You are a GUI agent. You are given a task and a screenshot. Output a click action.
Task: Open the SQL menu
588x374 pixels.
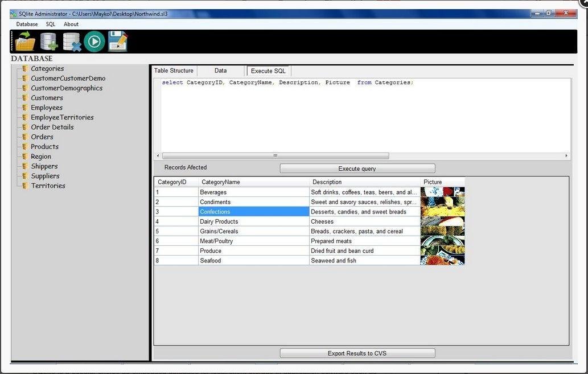pos(50,24)
